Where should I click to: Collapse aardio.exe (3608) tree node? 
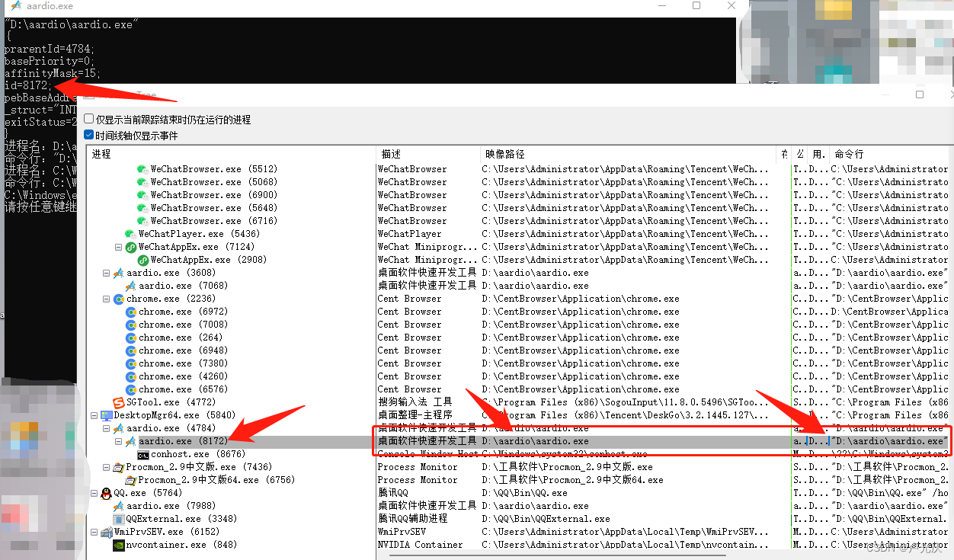(107, 273)
